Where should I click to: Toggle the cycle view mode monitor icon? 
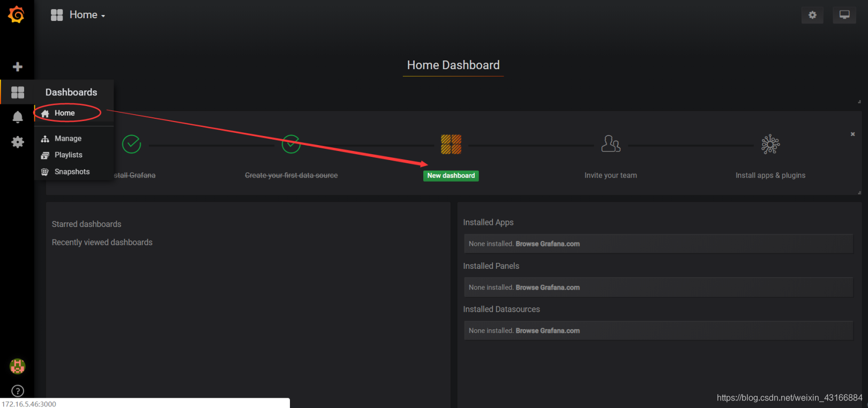[x=844, y=15]
